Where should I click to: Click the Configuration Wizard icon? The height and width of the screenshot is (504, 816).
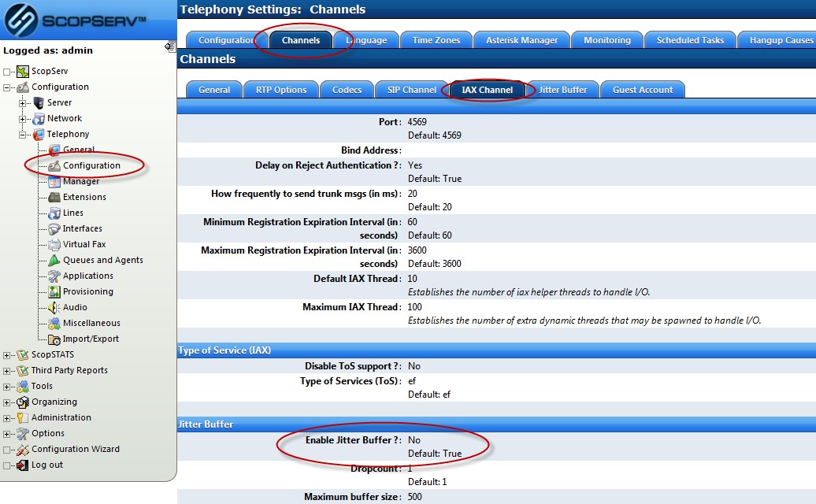(22, 450)
